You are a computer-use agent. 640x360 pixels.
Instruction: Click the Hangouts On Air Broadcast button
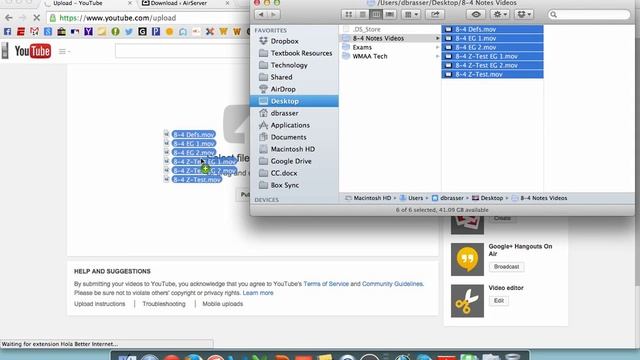click(x=507, y=267)
